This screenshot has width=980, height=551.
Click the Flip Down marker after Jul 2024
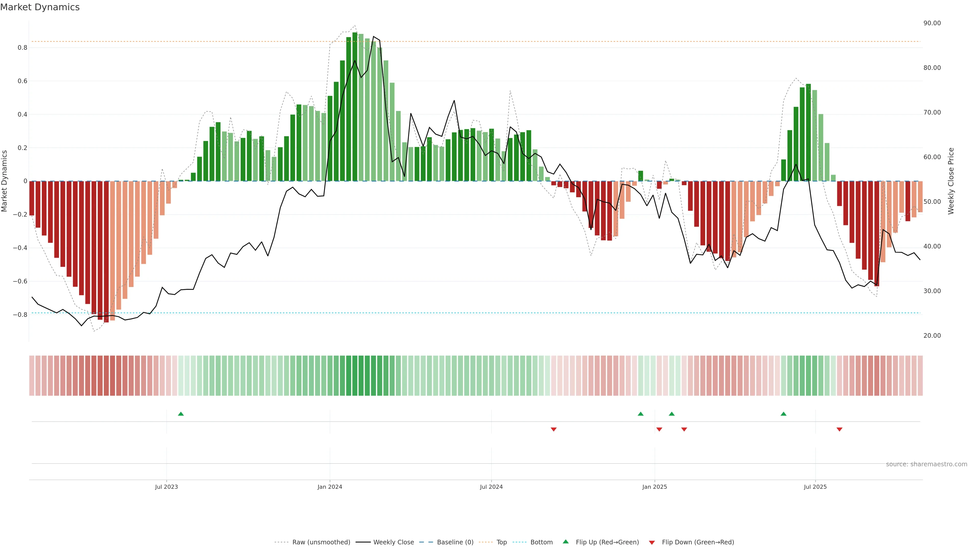[x=554, y=429]
